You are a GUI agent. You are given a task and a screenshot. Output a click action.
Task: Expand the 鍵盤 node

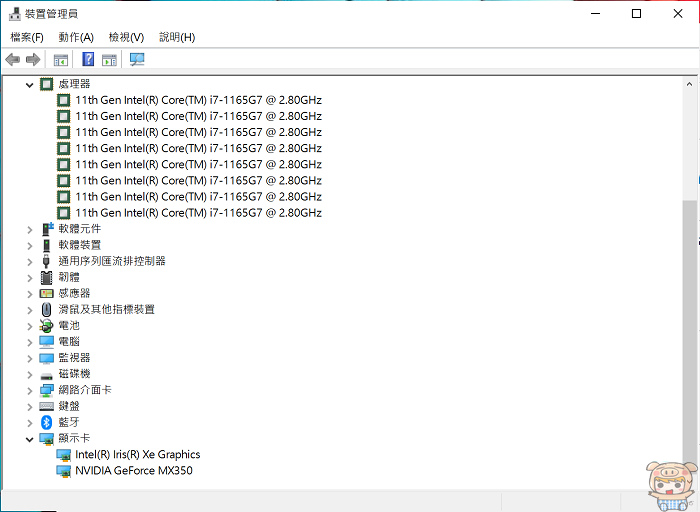(30, 407)
